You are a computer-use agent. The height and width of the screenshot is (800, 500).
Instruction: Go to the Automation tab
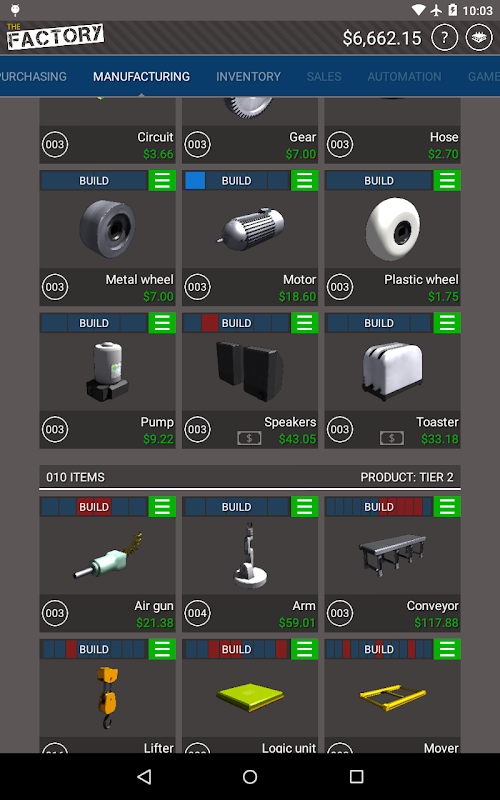pos(404,77)
